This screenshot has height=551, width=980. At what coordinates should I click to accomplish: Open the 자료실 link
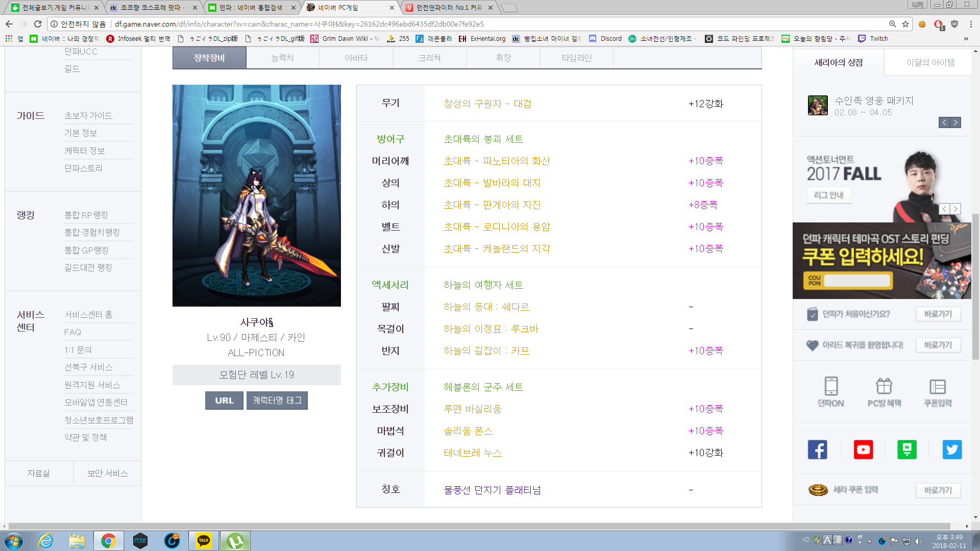tap(39, 473)
